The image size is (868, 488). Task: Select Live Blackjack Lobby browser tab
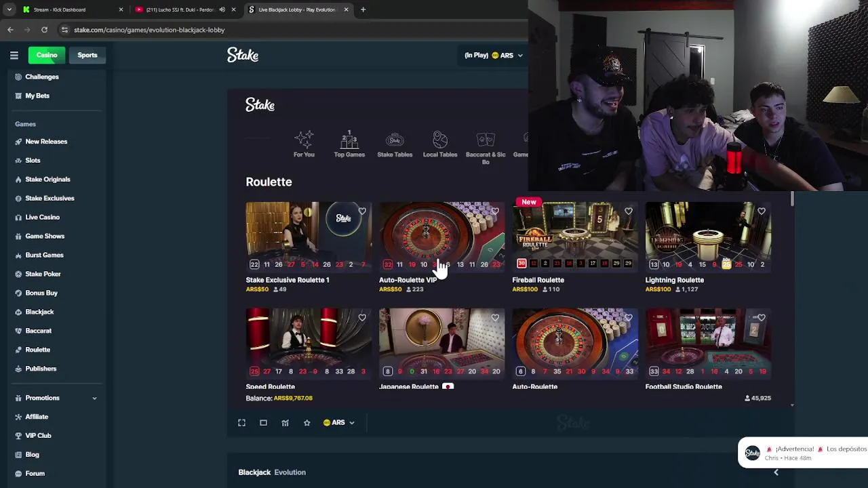point(298,9)
